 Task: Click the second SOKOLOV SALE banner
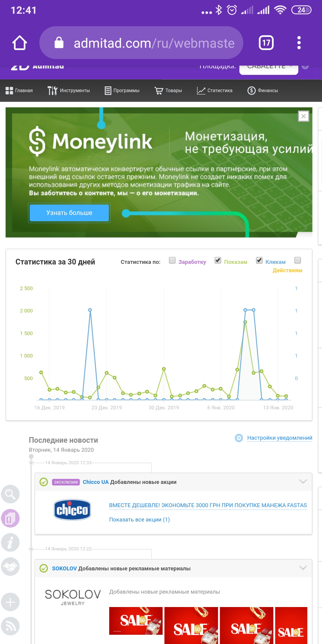click(191, 626)
